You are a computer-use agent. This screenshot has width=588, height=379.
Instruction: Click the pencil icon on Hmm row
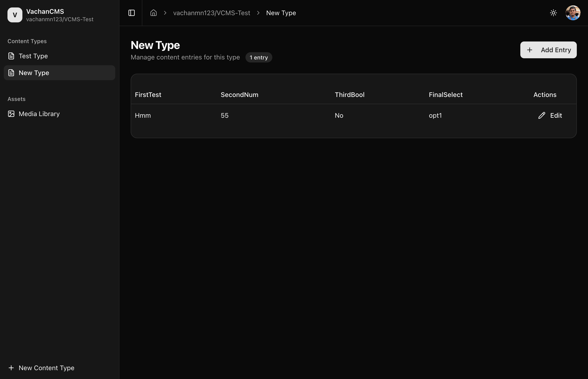pyautogui.click(x=541, y=115)
